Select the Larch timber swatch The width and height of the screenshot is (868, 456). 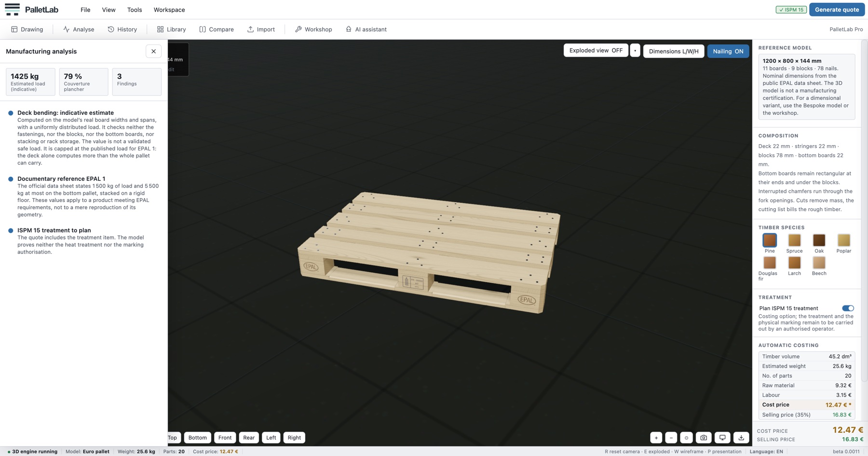tap(794, 263)
